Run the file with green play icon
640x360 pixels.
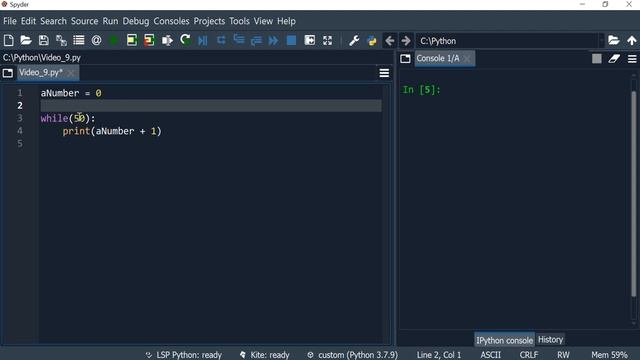tap(114, 40)
